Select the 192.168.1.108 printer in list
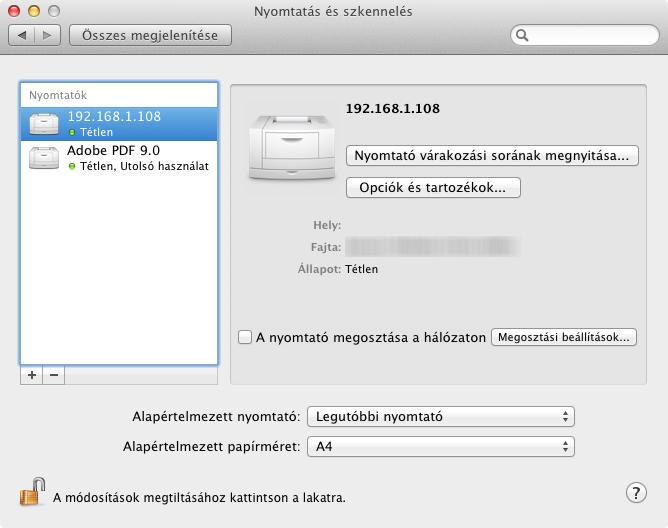The image size is (668, 528). pos(119,124)
